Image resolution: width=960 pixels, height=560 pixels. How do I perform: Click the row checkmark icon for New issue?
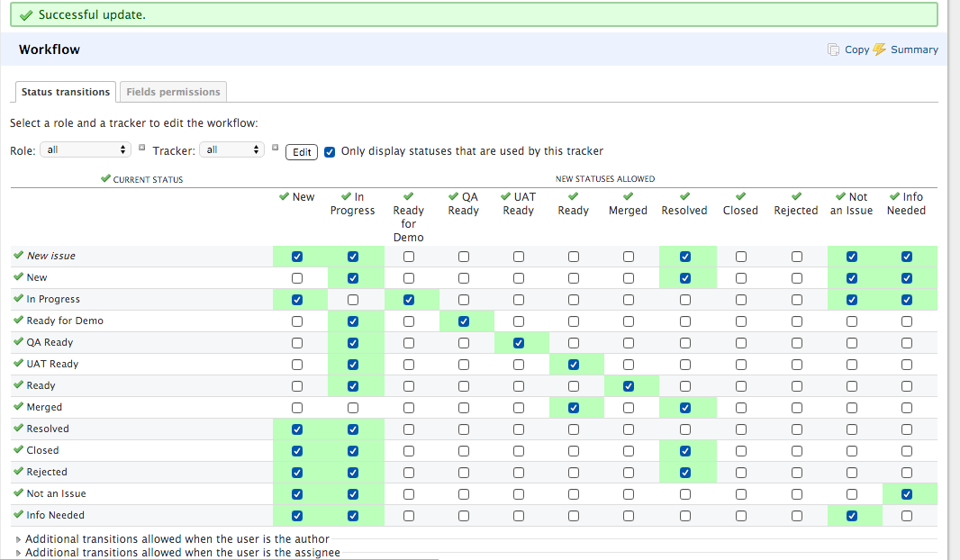click(x=18, y=255)
